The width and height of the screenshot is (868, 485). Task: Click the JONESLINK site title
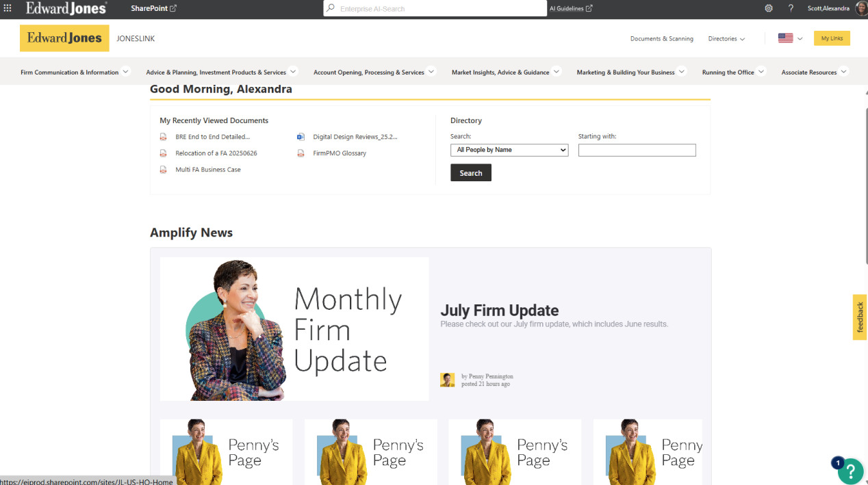pos(136,39)
